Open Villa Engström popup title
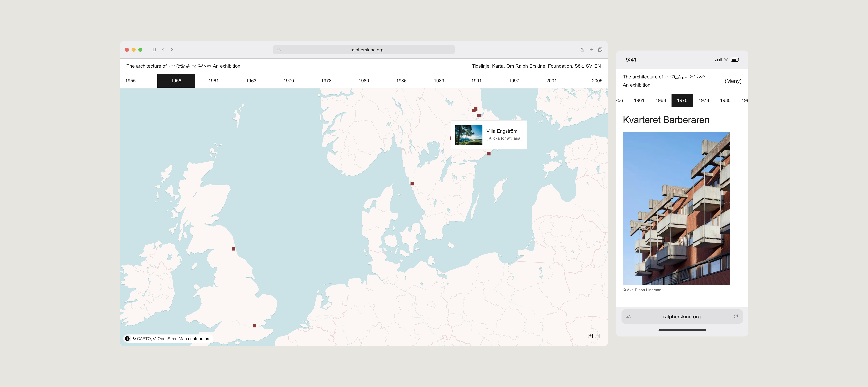The width and height of the screenshot is (868, 387). point(502,131)
